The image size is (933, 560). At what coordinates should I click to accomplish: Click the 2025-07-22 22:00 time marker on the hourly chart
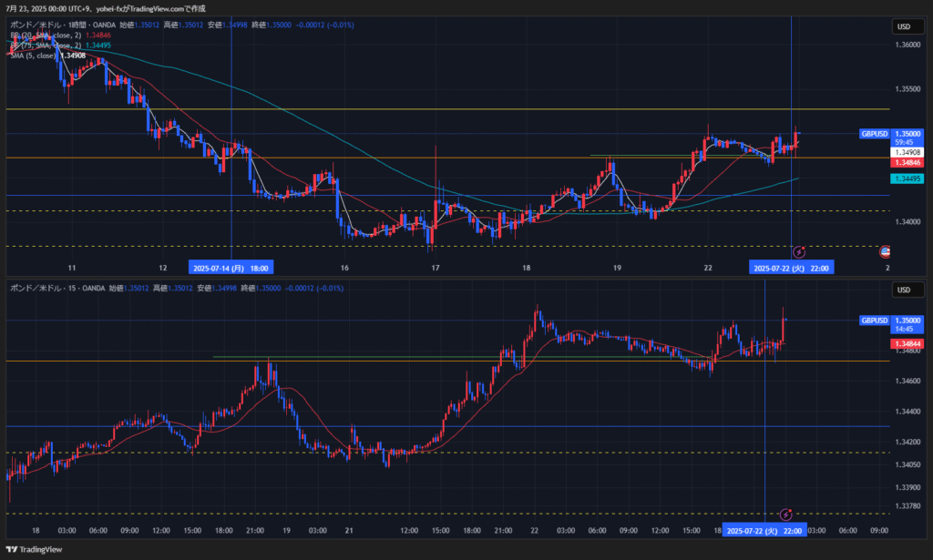(x=790, y=268)
